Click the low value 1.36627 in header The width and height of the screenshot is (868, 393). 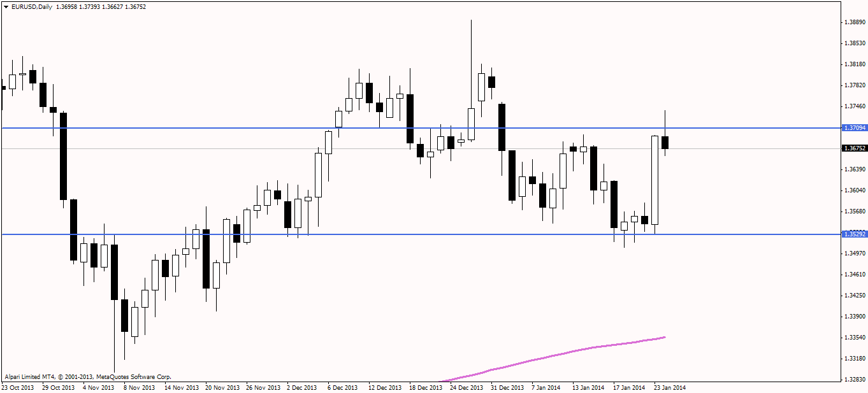pos(113,6)
